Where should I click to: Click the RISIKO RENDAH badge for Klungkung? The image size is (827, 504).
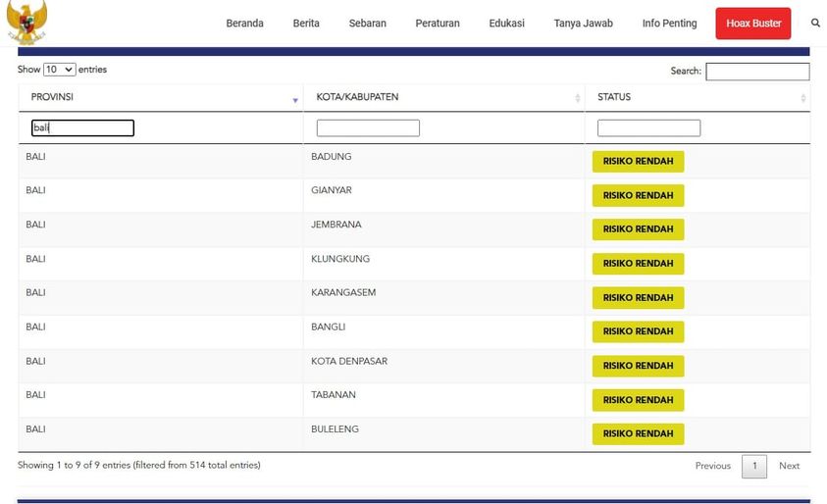point(639,264)
